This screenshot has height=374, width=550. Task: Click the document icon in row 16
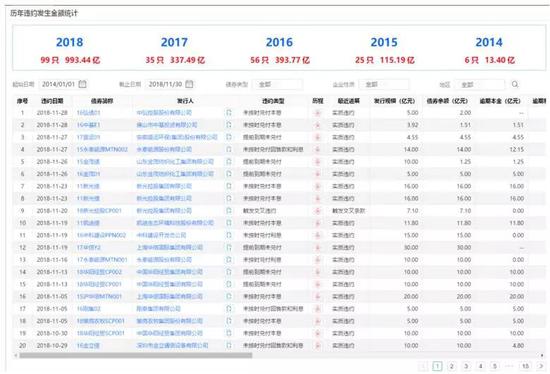pyautogui.click(x=229, y=296)
